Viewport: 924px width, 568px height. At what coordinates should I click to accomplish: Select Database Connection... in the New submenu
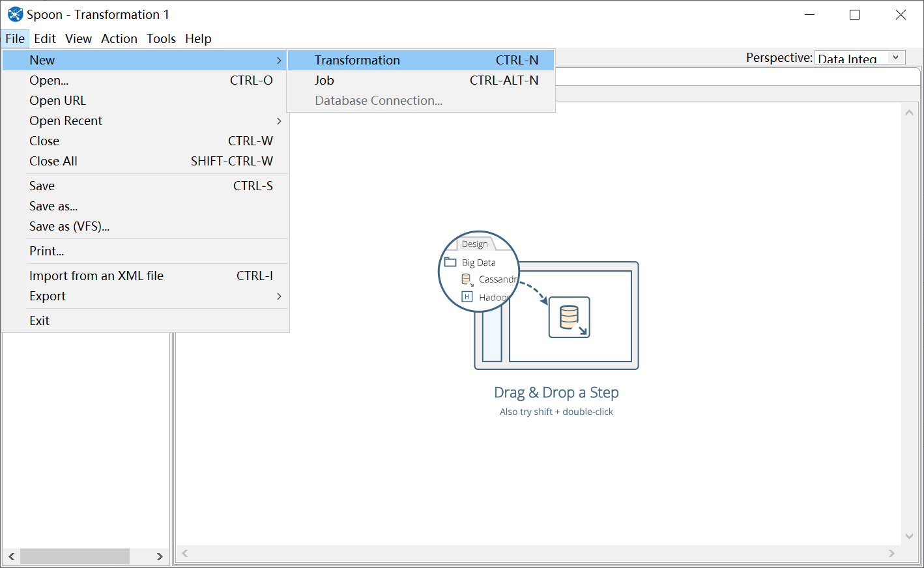click(421, 100)
